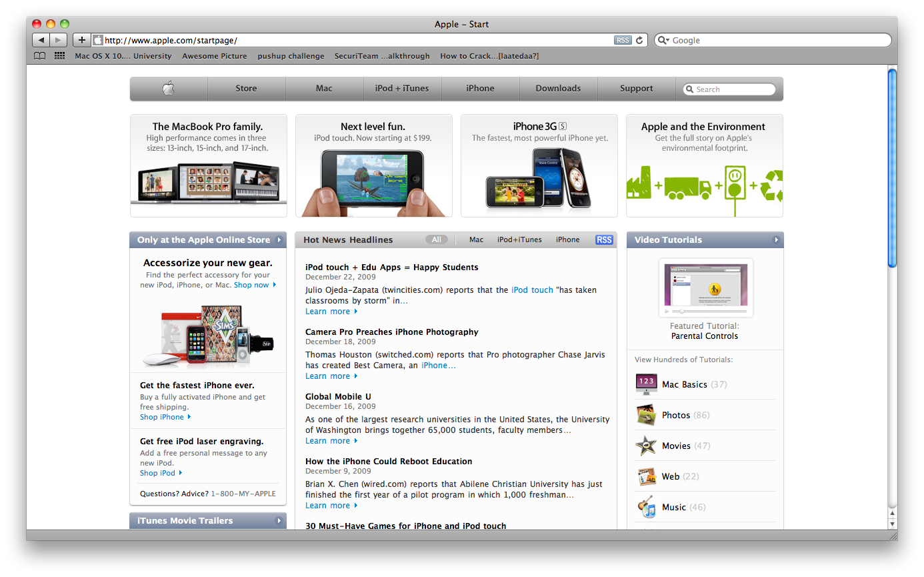Go forward with the Safari forward arrow
The height and width of the screenshot is (577, 924).
(59, 40)
